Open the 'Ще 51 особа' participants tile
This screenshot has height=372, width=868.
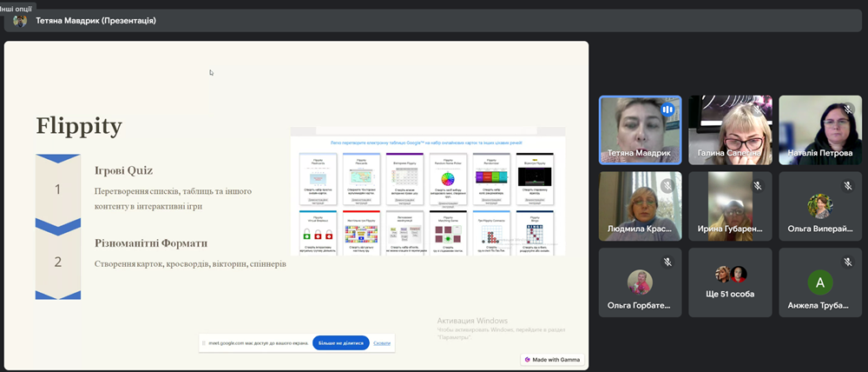[x=730, y=282]
